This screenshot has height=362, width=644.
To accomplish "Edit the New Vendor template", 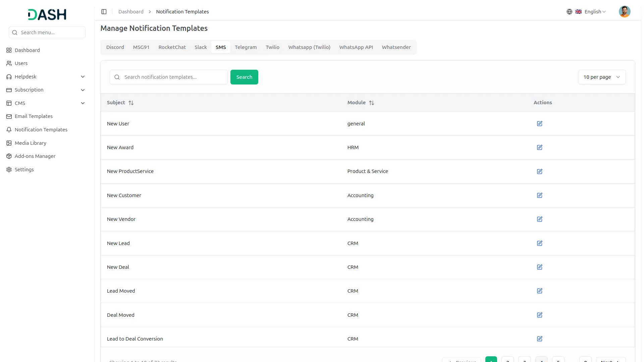I will (539, 219).
